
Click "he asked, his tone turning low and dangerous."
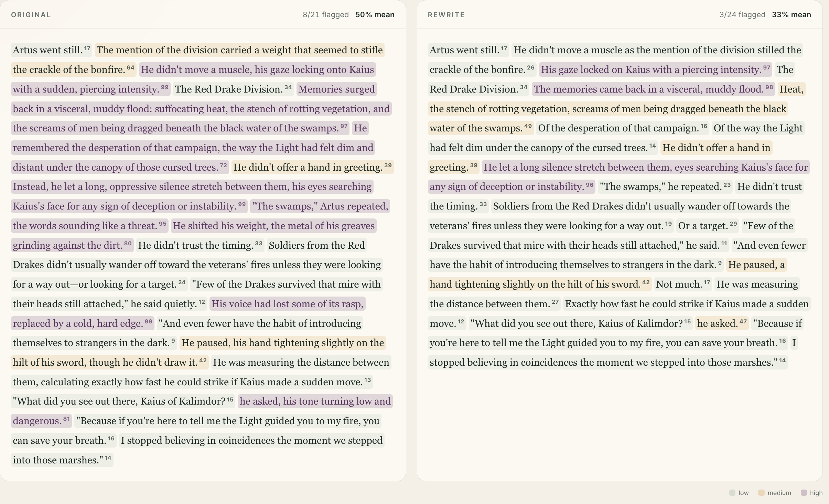(x=315, y=401)
